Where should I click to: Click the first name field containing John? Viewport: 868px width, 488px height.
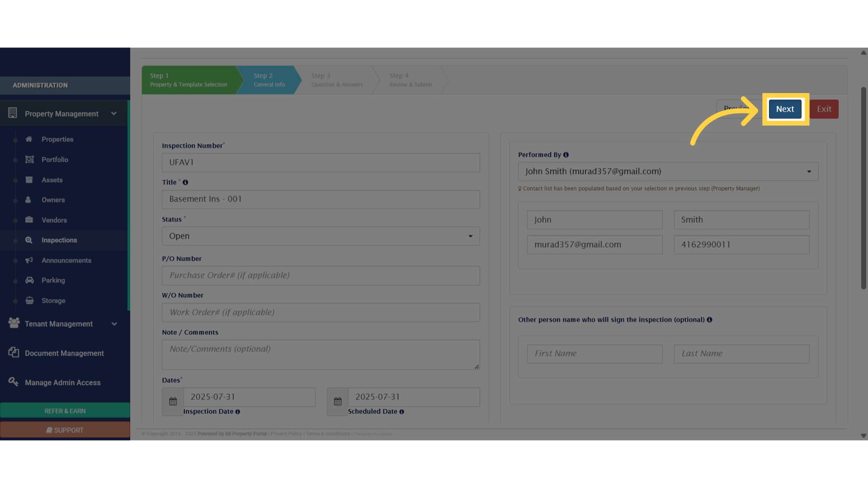coord(595,220)
